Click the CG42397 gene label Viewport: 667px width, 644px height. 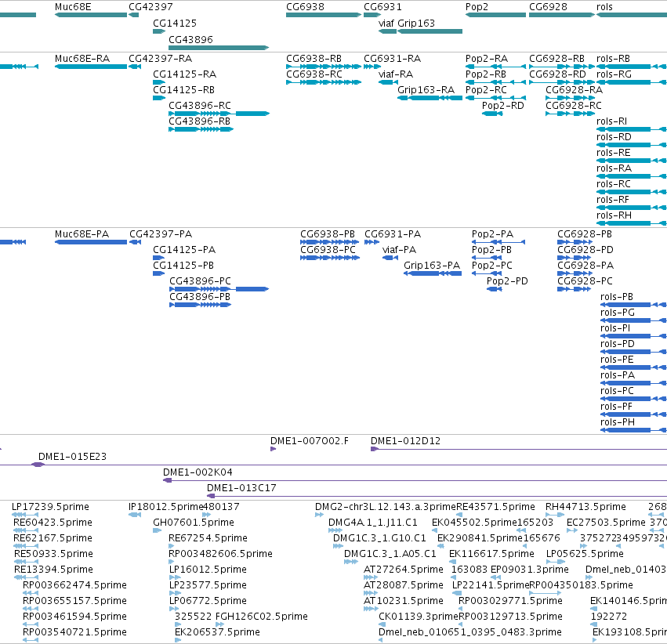[150, 7]
